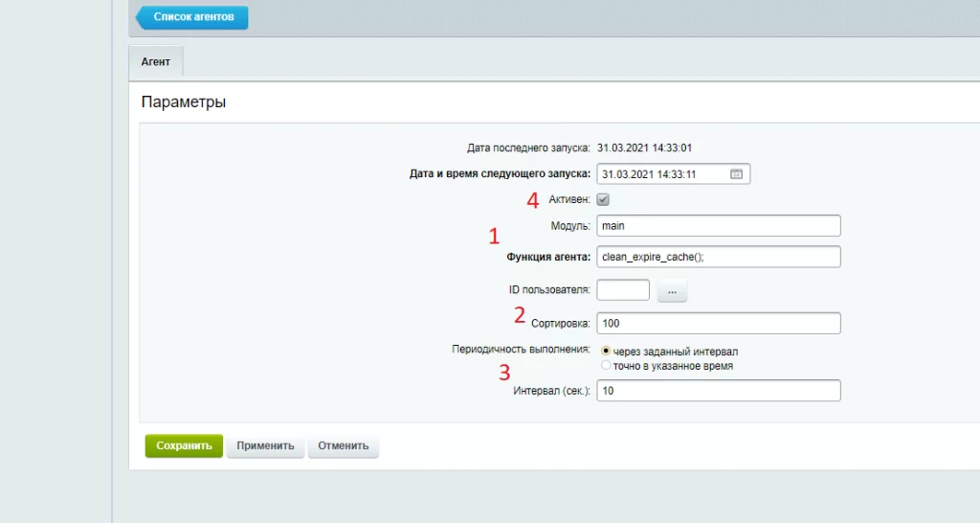Image resolution: width=980 pixels, height=523 pixels.
Task: Click the Параметры section heading
Action: [184, 102]
